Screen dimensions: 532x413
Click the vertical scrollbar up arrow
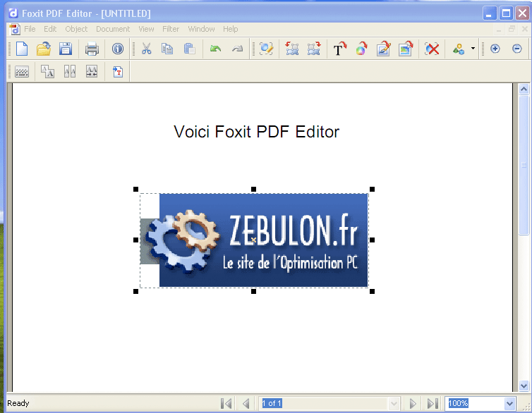[x=524, y=89]
